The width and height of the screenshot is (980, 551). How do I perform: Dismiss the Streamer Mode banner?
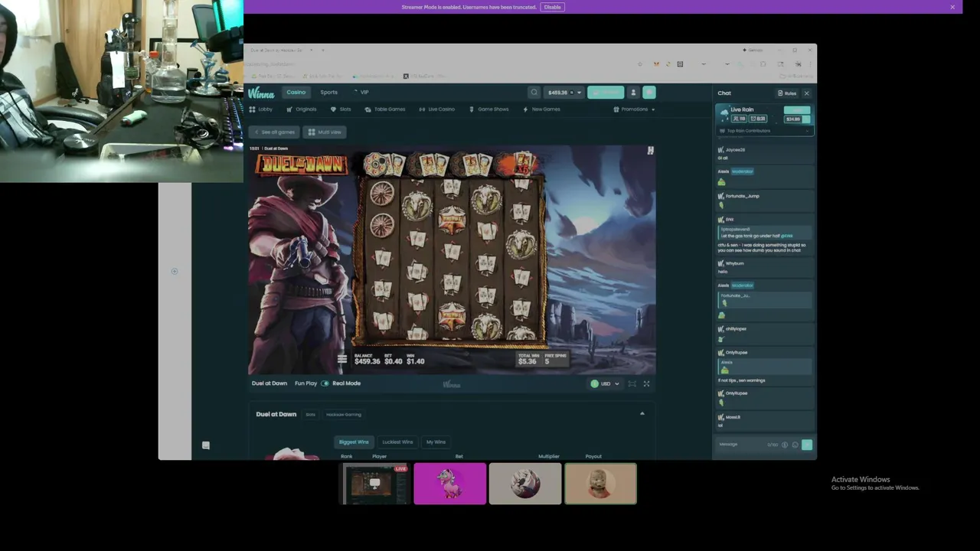tap(952, 7)
